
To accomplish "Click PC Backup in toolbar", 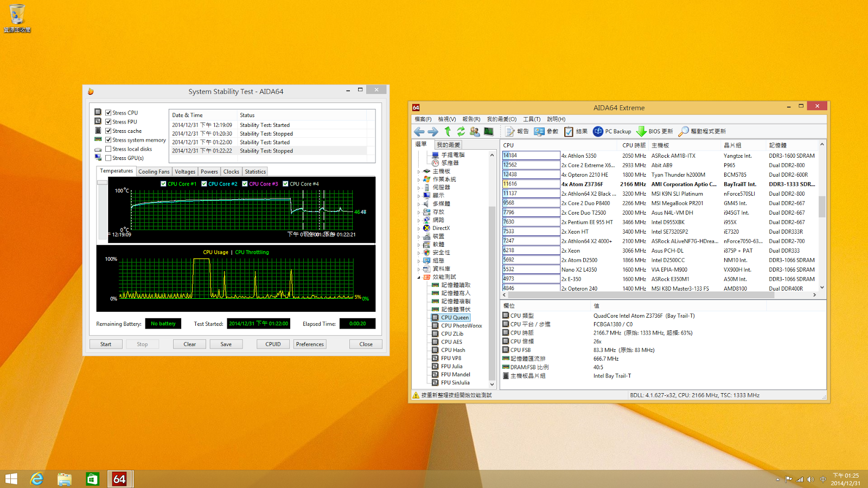I will point(612,131).
